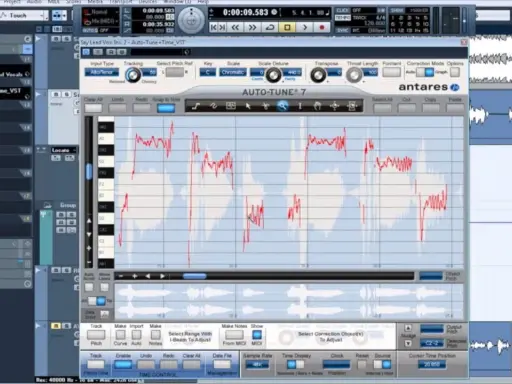Click the Track Pitch button
The image size is (512, 384).
point(96,335)
